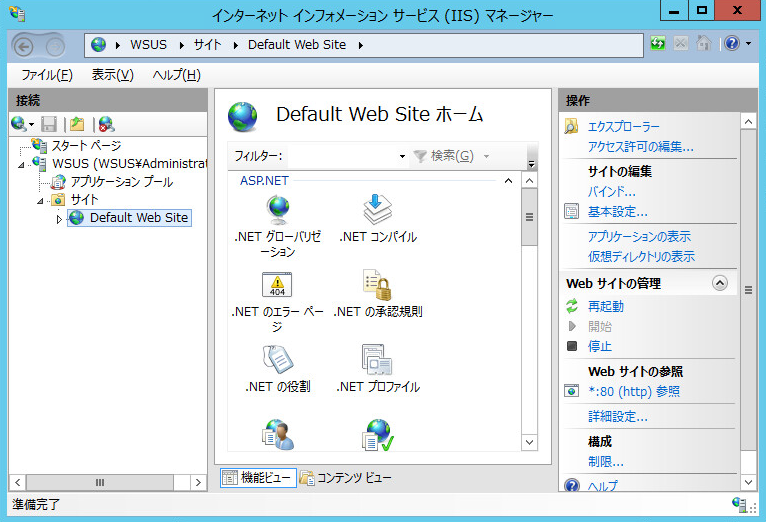Click the filter text input field
The height and width of the screenshot is (522, 766).
tap(342, 156)
